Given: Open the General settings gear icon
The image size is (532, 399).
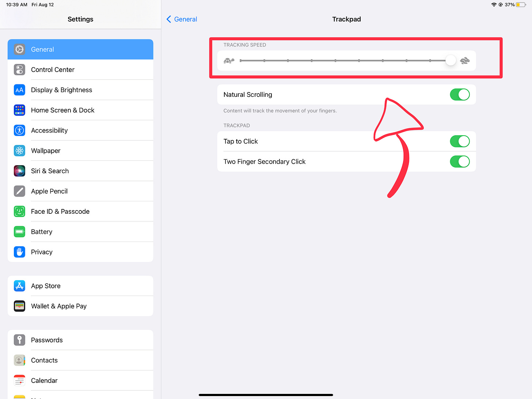Looking at the screenshot, I should coord(19,49).
